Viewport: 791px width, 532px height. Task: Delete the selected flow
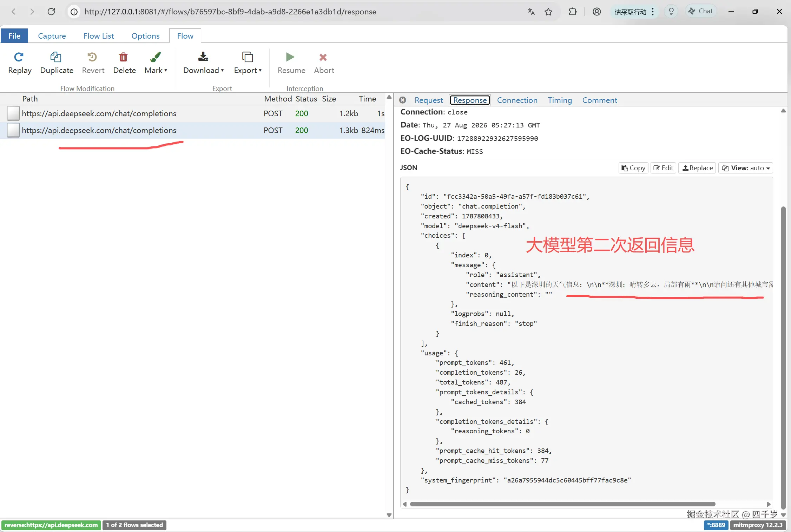(x=124, y=63)
